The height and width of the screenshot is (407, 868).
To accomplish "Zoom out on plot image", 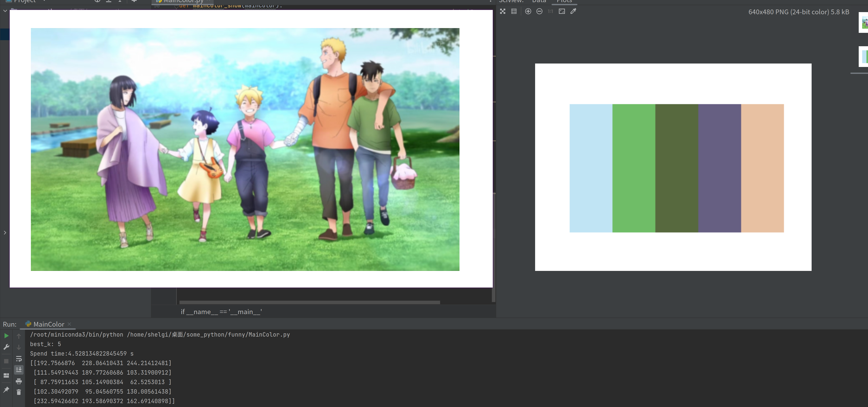I will click(539, 11).
